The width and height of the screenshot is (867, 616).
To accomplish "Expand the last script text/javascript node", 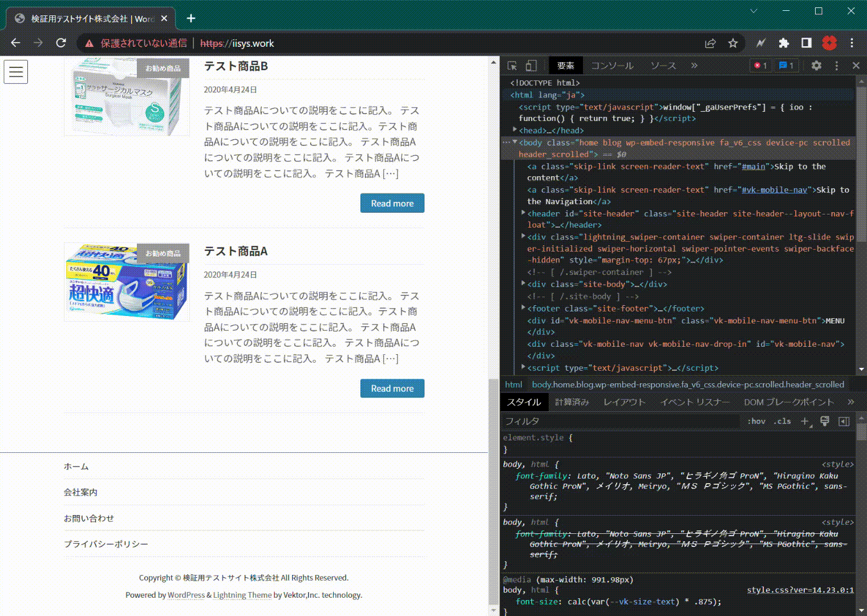I will click(x=524, y=367).
